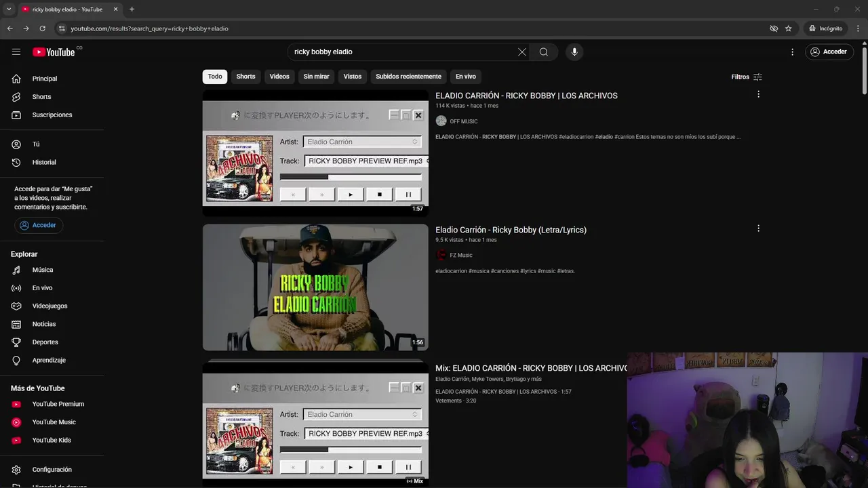The height and width of the screenshot is (488, 868).
Task: Open the tab search dropdown arrow
Action: 9,9
